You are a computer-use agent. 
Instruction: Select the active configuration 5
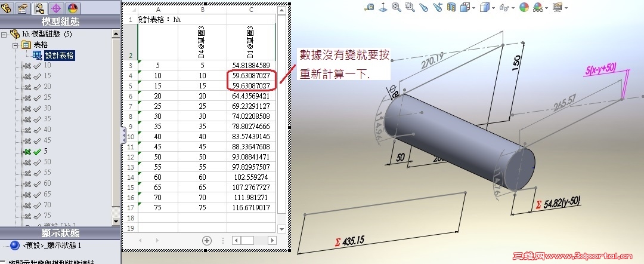point(45,151)
